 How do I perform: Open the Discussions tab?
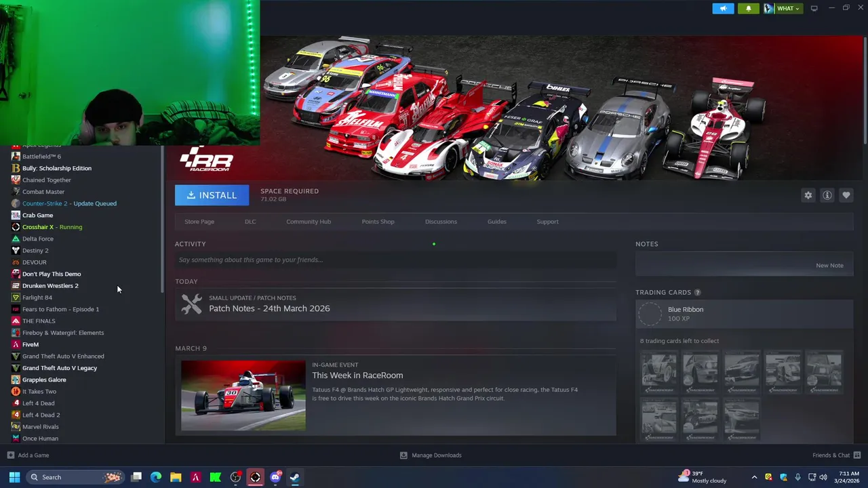441,222
